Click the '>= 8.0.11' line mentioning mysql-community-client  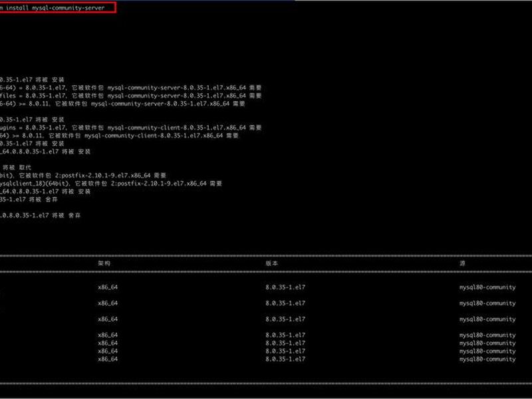tap(119, 136)
